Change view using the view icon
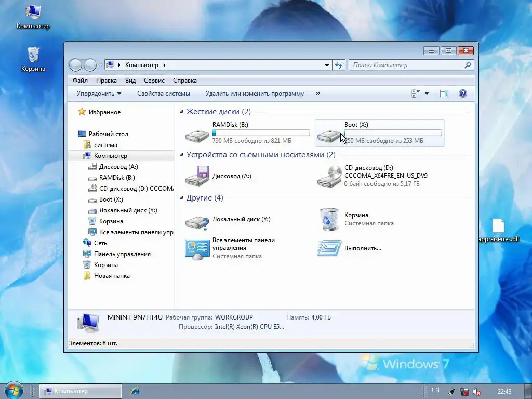The width and height of the screenshot is (532, 399). click(416, 94)
